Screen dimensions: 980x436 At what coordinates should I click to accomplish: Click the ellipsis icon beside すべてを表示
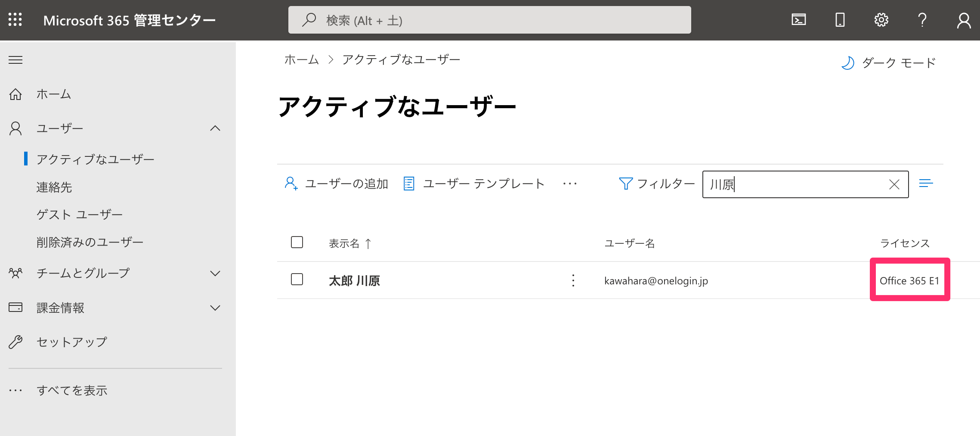click(x=15, y=390)
